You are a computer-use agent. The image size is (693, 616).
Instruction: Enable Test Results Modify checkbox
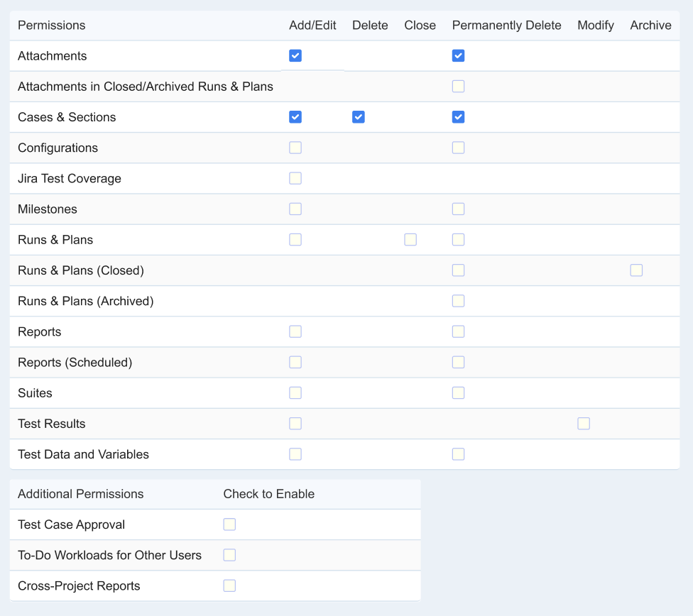[x=584, y=424]
